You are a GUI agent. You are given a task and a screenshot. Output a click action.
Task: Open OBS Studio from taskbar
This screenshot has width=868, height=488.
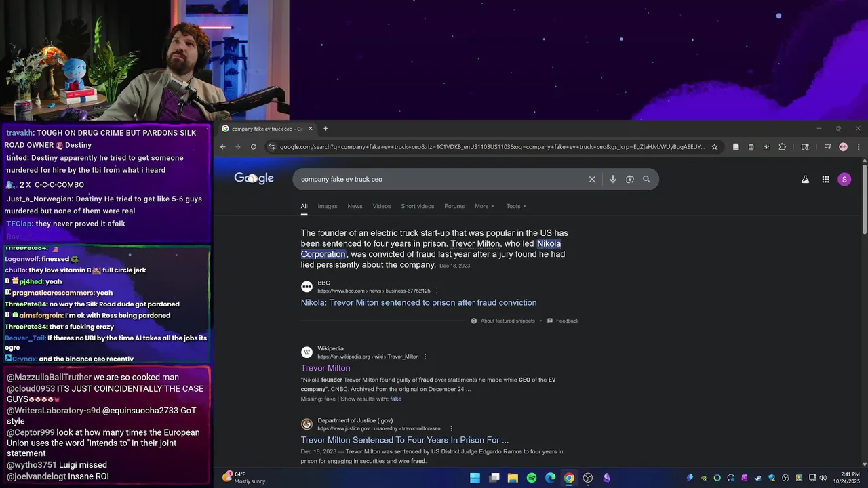click(588, 478)
